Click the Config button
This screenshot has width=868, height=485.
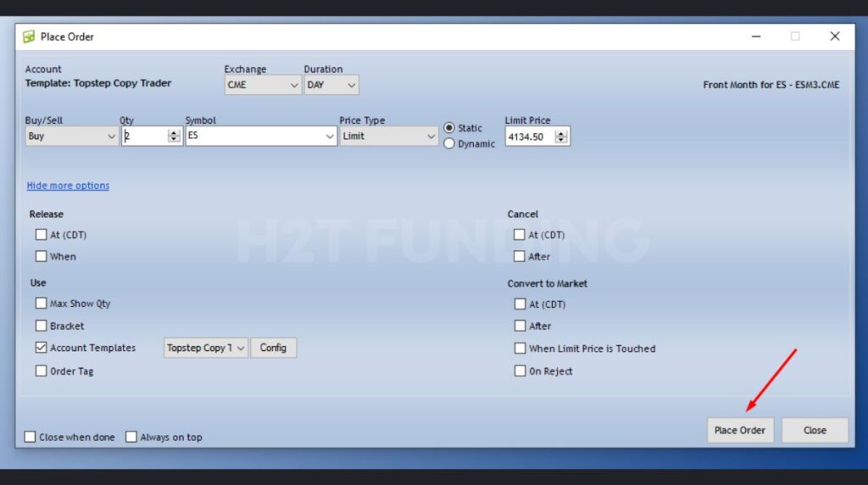[x=274, y=348]
